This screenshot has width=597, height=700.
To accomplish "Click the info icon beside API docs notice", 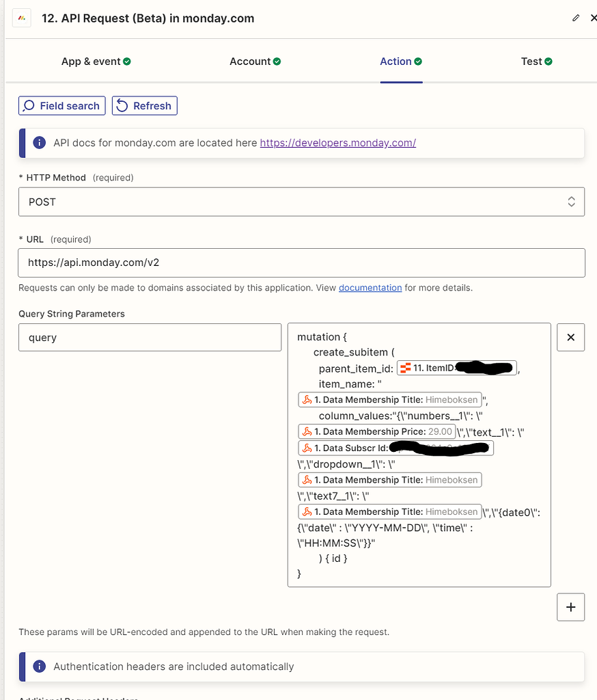I will 39,143.
